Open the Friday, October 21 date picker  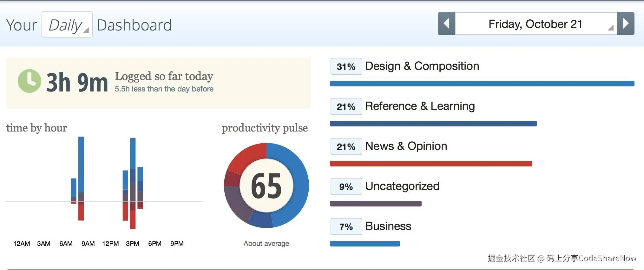(x=536, y=24)
